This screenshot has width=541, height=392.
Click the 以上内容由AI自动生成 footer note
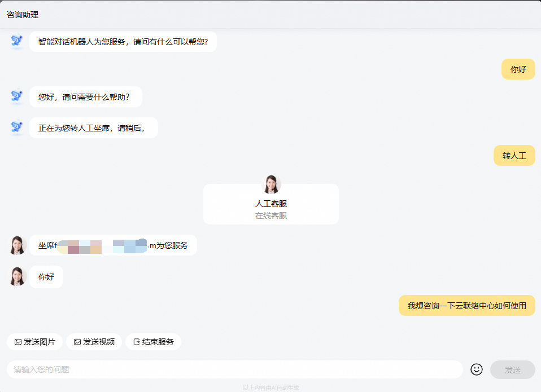tap(271, 388)
